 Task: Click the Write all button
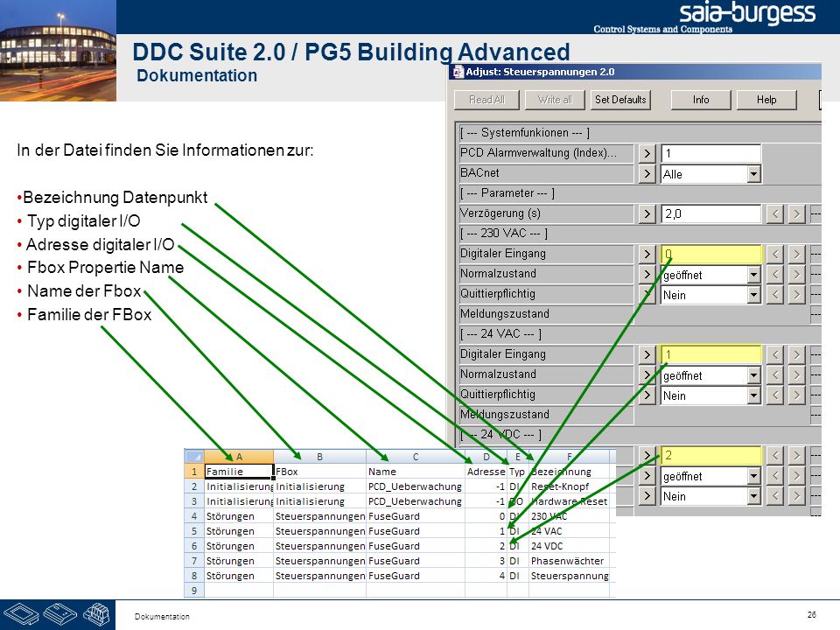(x=555, y=100)
